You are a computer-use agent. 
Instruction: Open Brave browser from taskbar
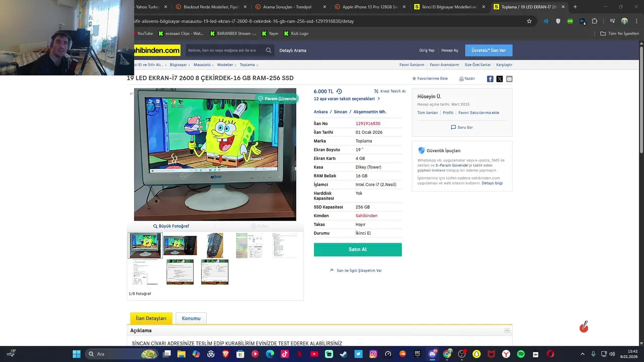click(x=225, y=354)
